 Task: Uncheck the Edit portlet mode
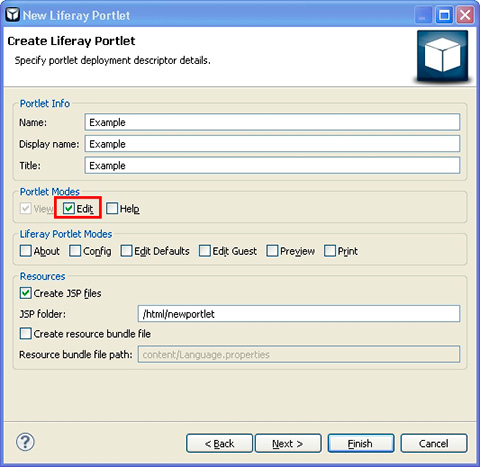(x=69, y=209)
